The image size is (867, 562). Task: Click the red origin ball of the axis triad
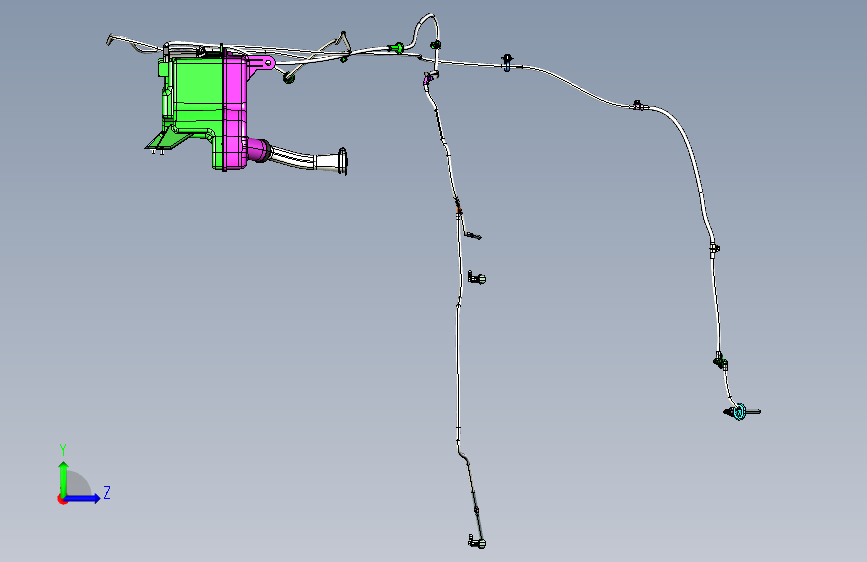point(62,499)
